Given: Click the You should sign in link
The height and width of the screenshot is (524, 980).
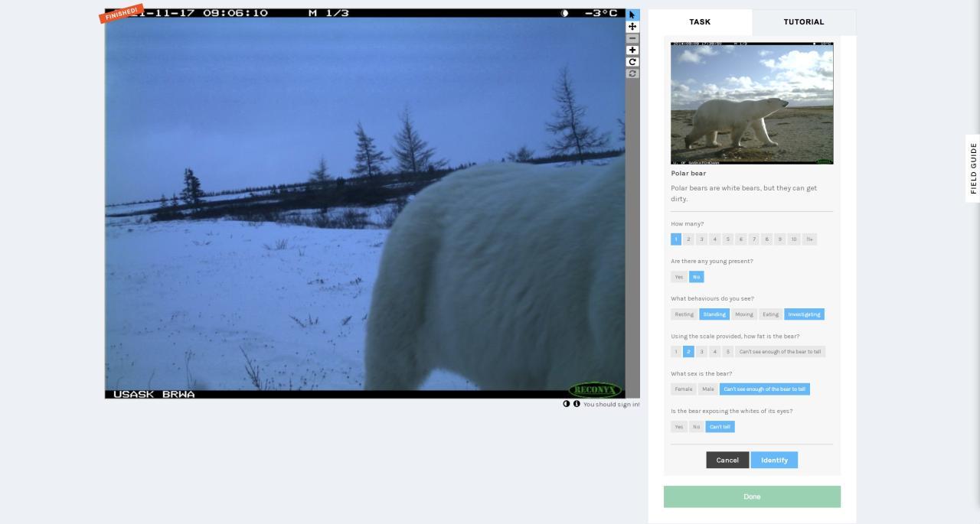Looking at the screenshot, I should (612, 405).
